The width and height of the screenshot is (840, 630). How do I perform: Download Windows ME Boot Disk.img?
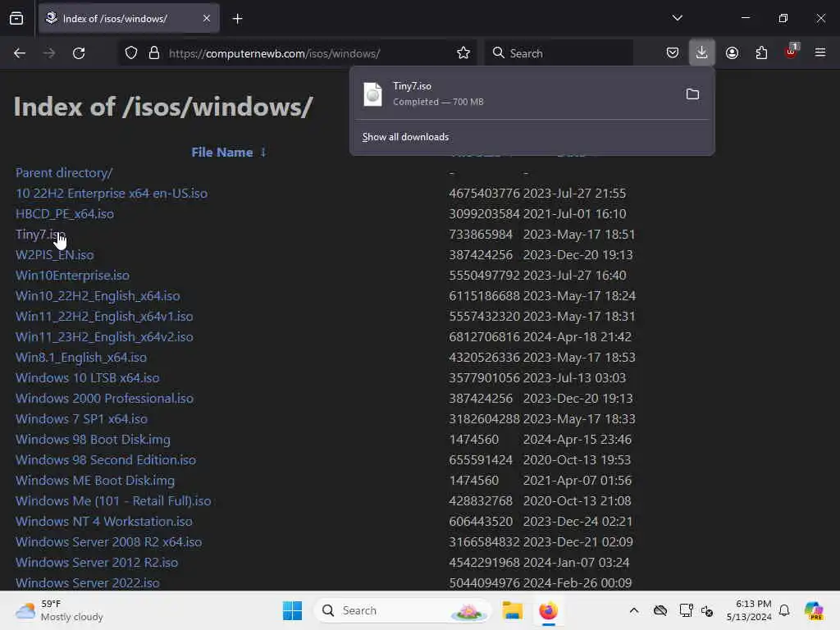tap(95, 481)
